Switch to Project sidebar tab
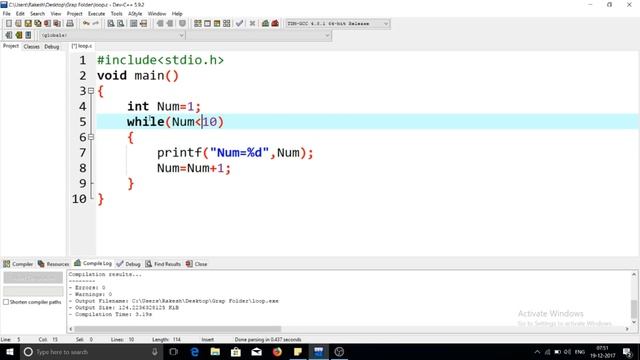The width and height of the screenshot is (640, 360). 11,46
